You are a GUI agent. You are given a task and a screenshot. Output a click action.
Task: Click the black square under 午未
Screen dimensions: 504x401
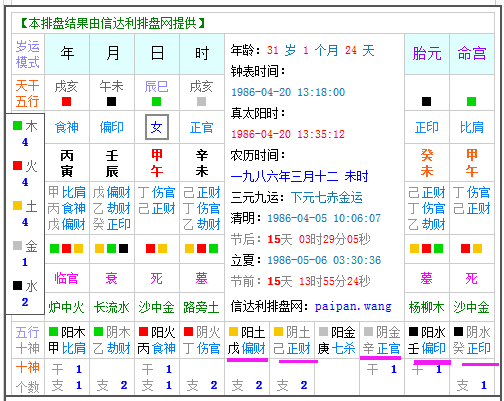tap(111, 101)
